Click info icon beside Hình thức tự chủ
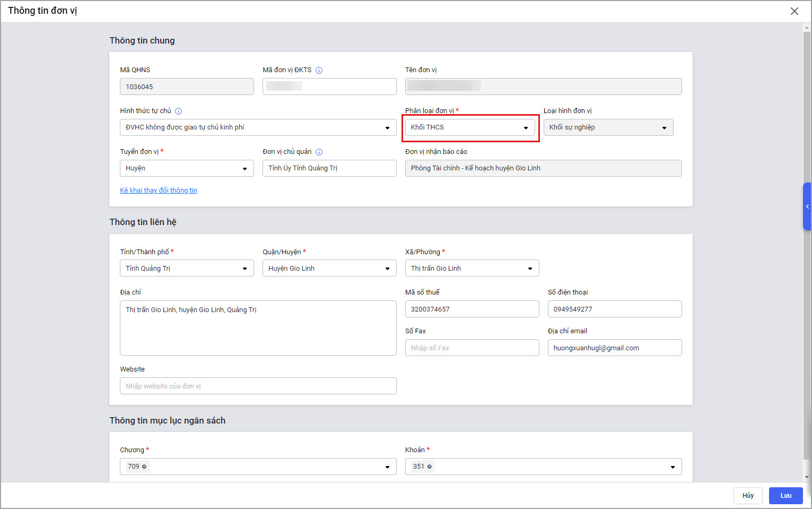The height and width of the screenshot is (509, 812). point(179,111)
